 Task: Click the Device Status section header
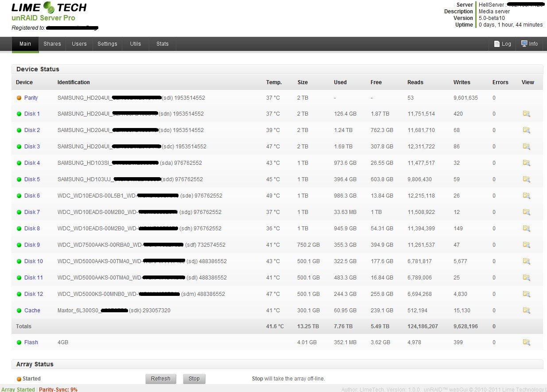point(277,69)
